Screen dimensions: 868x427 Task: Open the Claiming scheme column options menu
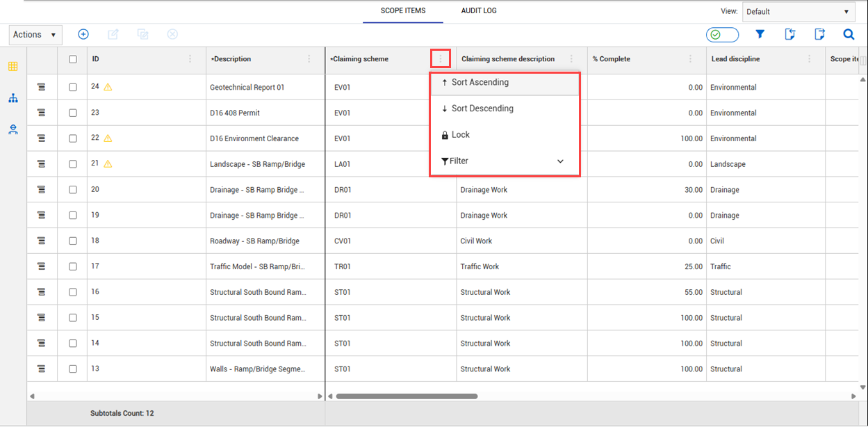point(440,59)
